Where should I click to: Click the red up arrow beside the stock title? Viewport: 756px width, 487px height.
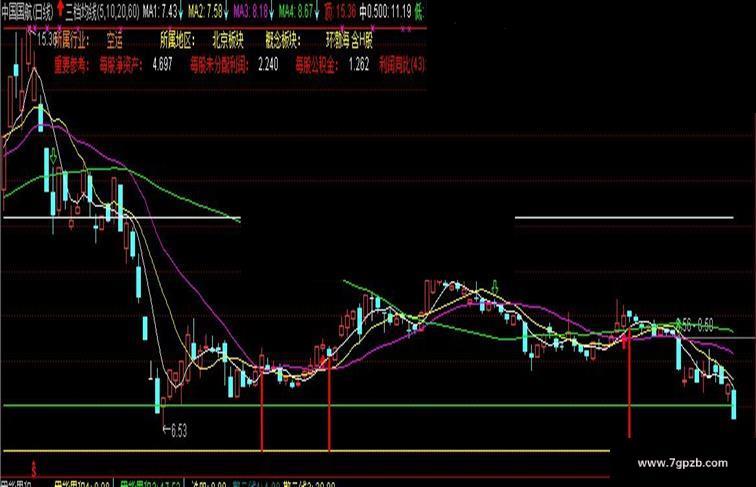[60, 9]
